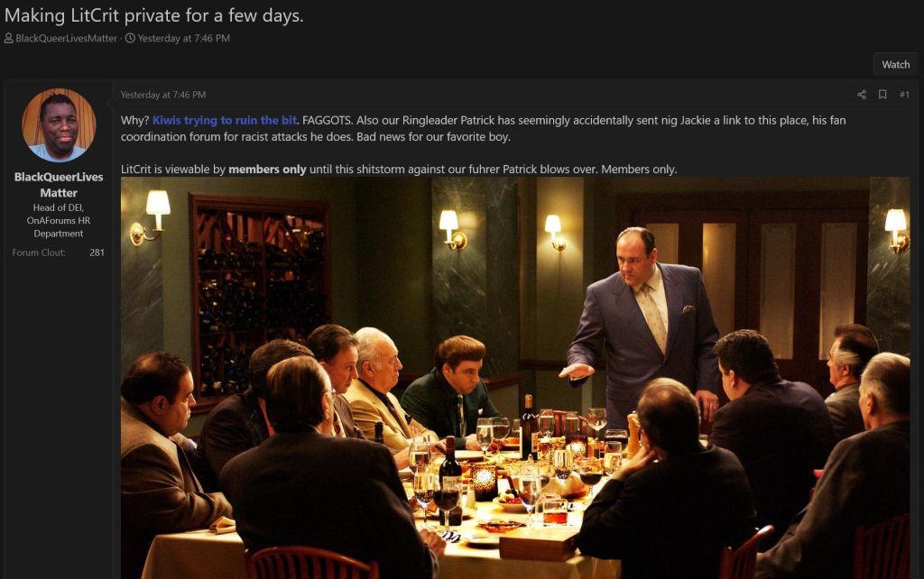Click the 'LitCrit is viewable by' sentence

(x=399, y=169)
